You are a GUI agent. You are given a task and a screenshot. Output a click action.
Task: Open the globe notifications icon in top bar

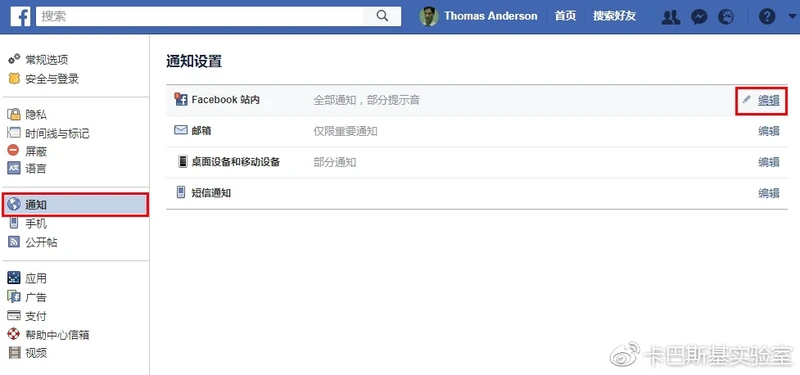[726, 17]
